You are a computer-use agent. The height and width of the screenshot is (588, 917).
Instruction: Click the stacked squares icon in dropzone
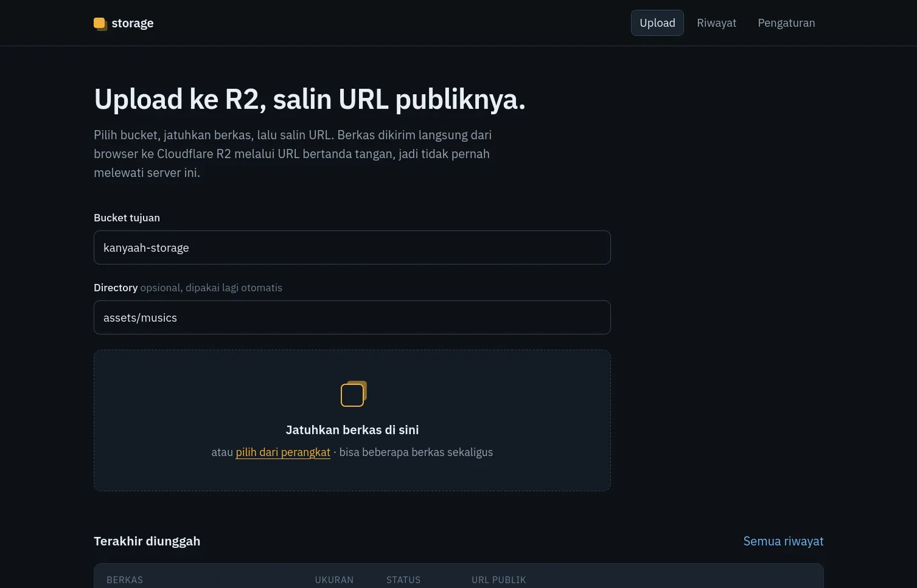[x=354, y=394]
